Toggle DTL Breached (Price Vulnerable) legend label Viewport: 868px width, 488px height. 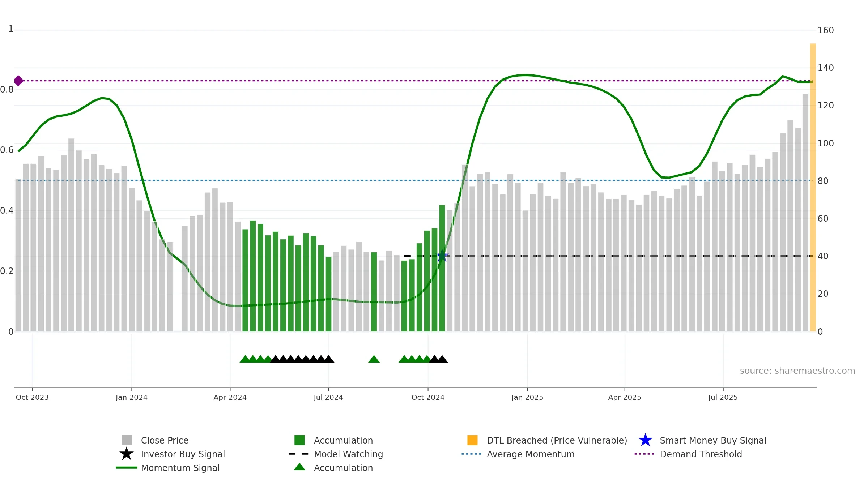click(x=557, y=440)
